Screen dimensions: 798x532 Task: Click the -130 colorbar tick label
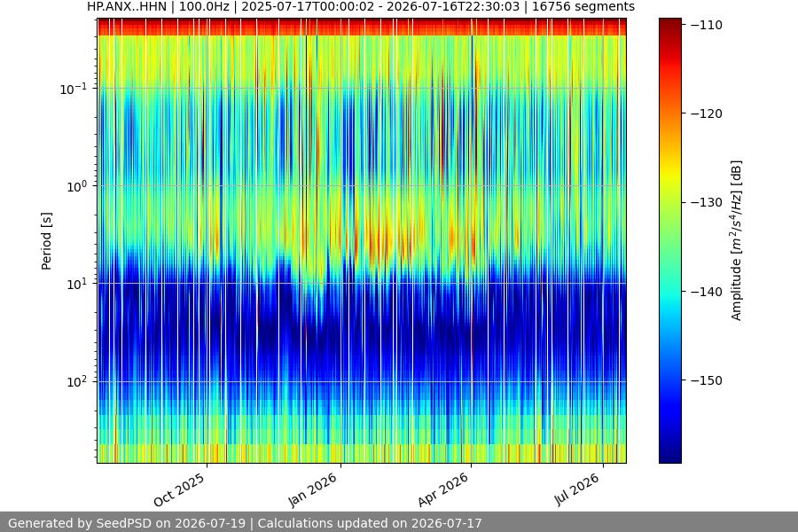(707, 202)
